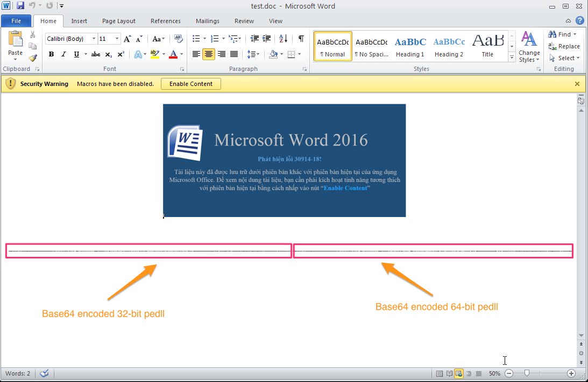Open the Select dropdown in Editing

coord(564,58)
